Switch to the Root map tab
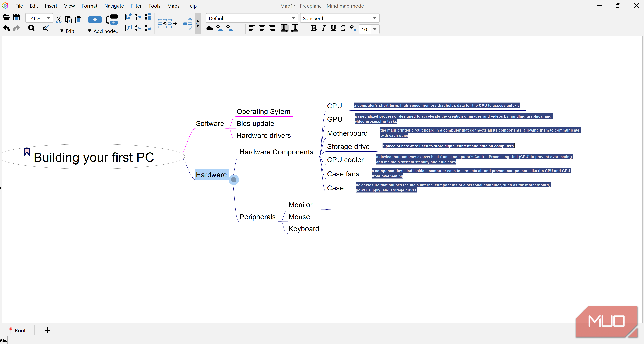Image resolution: width=644 pixels, height=344 pixels. [x=18, y=330]
